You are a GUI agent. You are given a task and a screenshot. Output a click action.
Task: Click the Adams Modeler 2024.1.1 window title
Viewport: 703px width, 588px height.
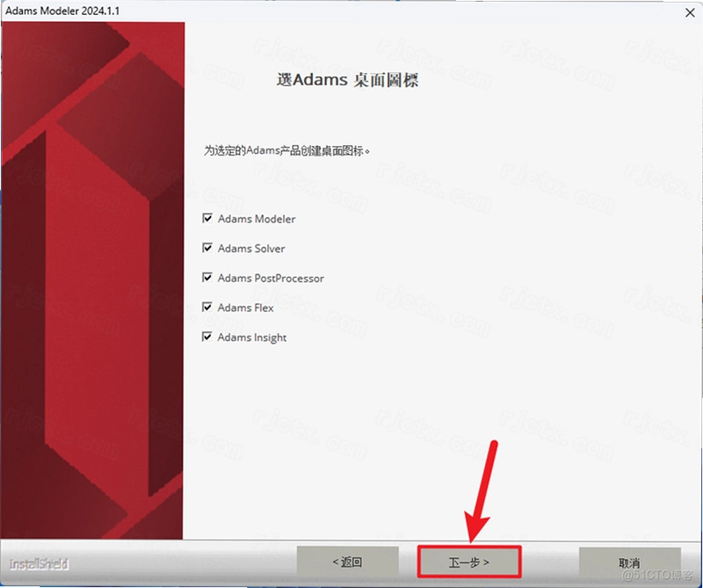[x=62, y=11]
